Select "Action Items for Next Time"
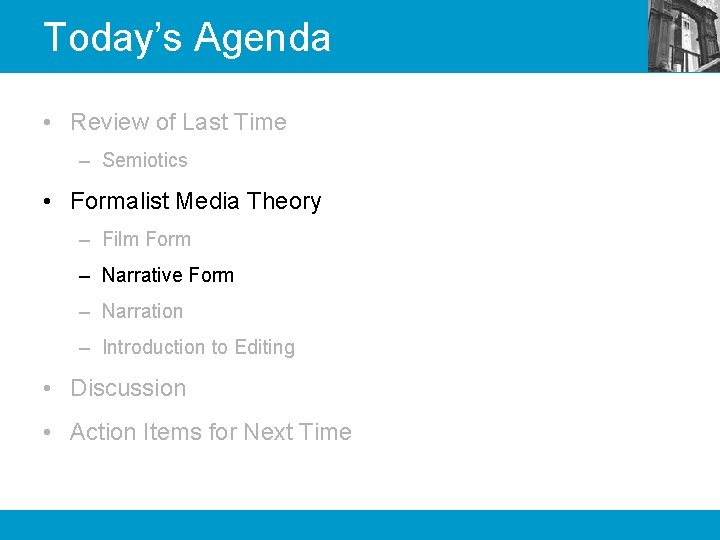The height and width of the screenshot is (540, 720). tap(211, 432)
